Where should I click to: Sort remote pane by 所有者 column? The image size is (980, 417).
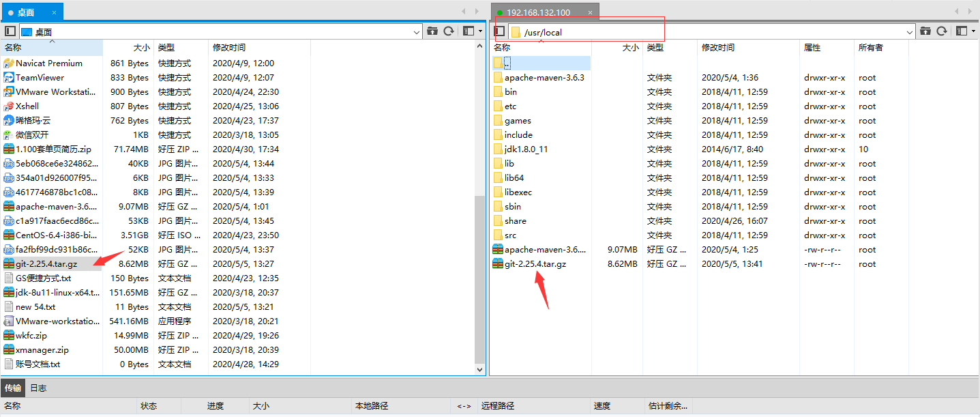[x=880, y=48]
